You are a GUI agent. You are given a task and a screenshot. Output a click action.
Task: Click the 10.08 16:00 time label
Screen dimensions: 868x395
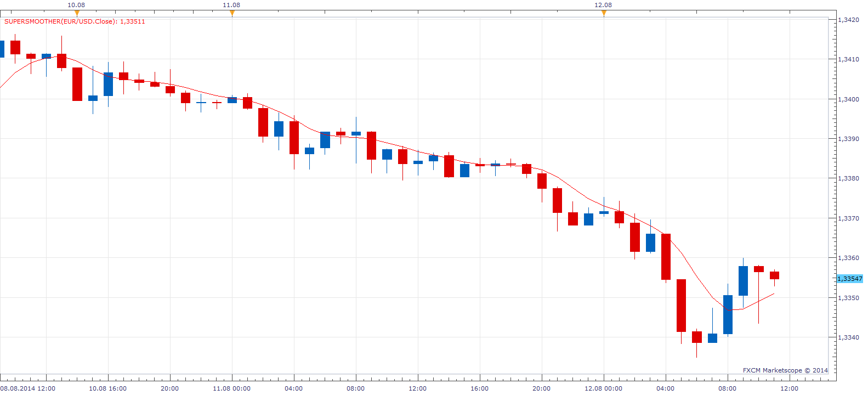pyautogui.click(x=108, y=388)
